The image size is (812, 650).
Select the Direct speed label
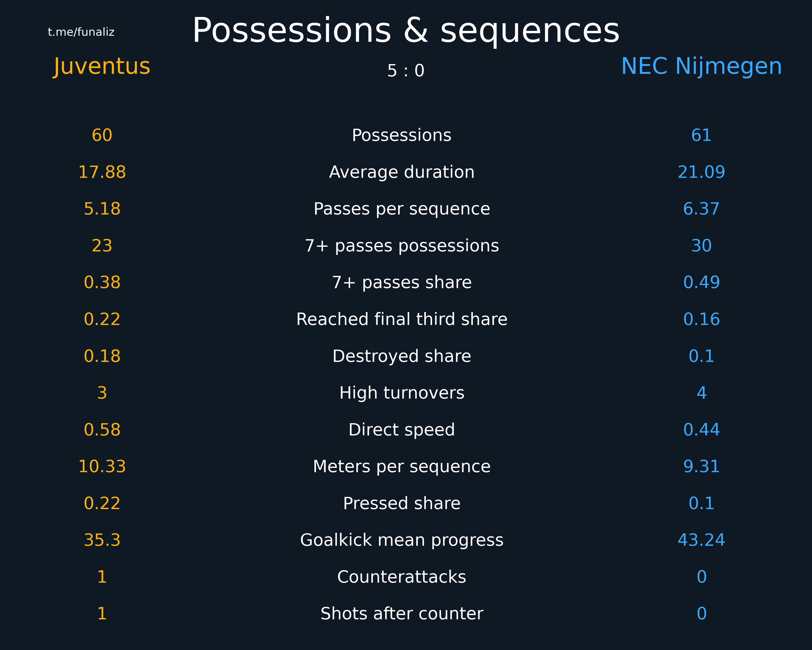(x=402, y=430)
